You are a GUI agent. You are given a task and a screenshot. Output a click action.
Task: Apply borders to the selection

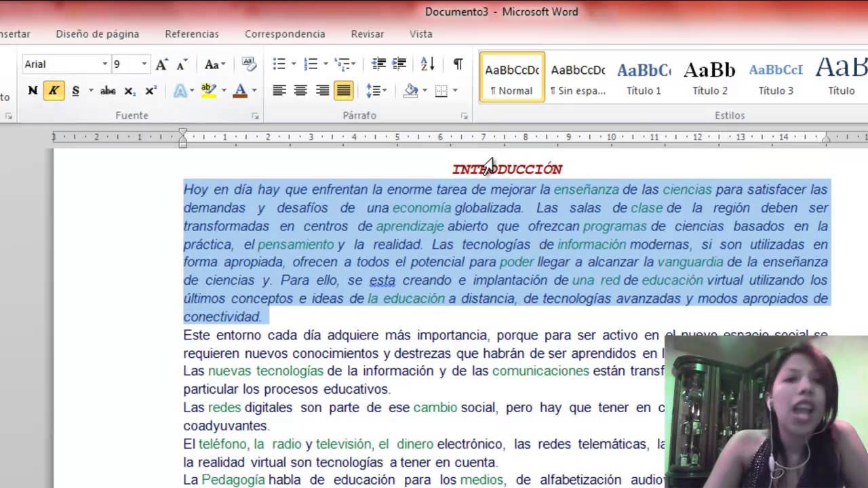pyautogui.click(x=441, y=90)
